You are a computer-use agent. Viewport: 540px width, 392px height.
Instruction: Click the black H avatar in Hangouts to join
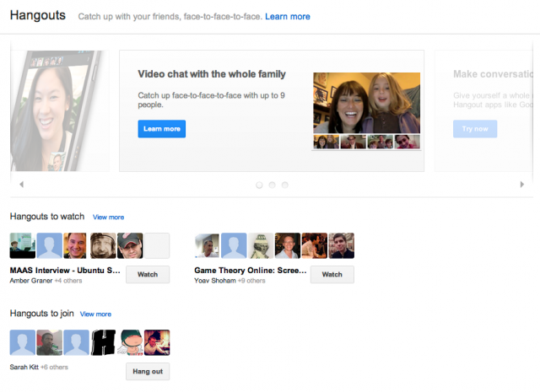[x=103, y=342]
